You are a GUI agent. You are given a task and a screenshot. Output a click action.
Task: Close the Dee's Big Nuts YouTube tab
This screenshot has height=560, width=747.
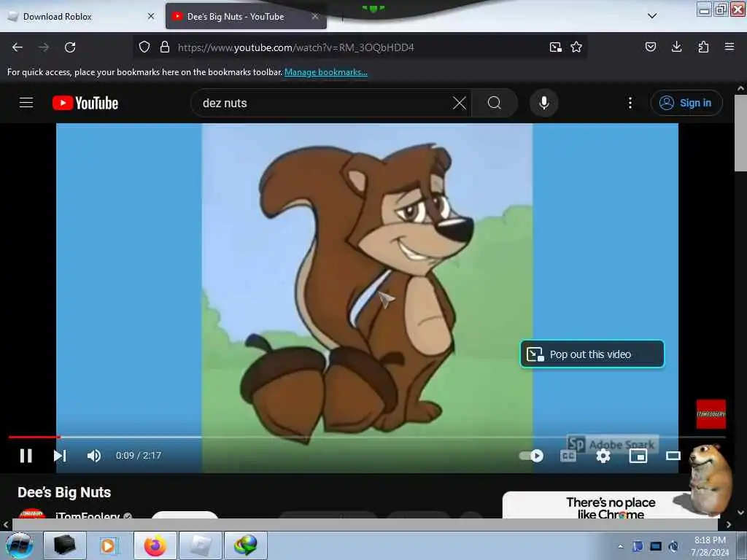pyautogui.click(x=315, y=16)
